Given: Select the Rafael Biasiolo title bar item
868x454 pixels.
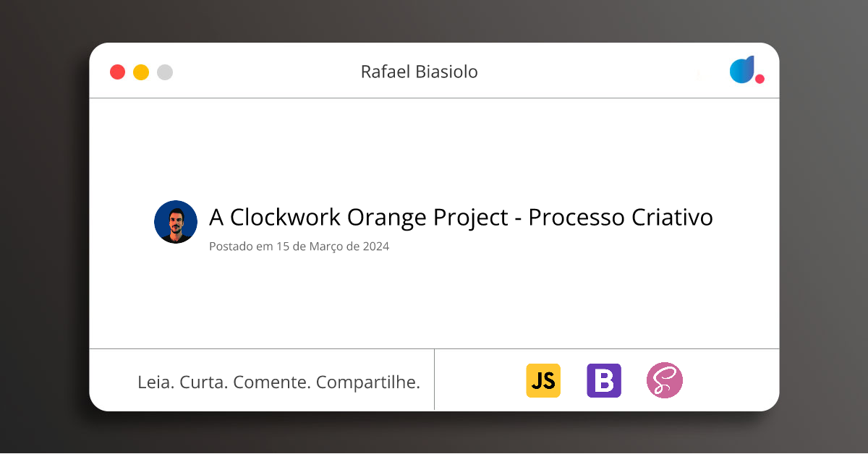Looking at the screenshot, I should tap(420, 72).
